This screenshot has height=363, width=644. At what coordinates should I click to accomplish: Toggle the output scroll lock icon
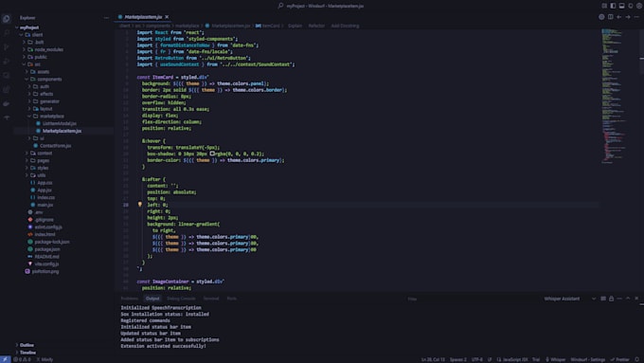[611, 299]
